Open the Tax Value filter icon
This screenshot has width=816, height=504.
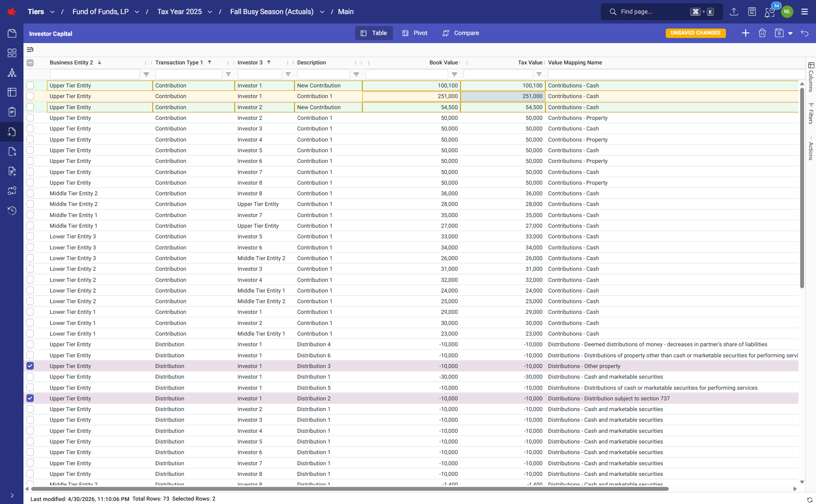(539, 74)
